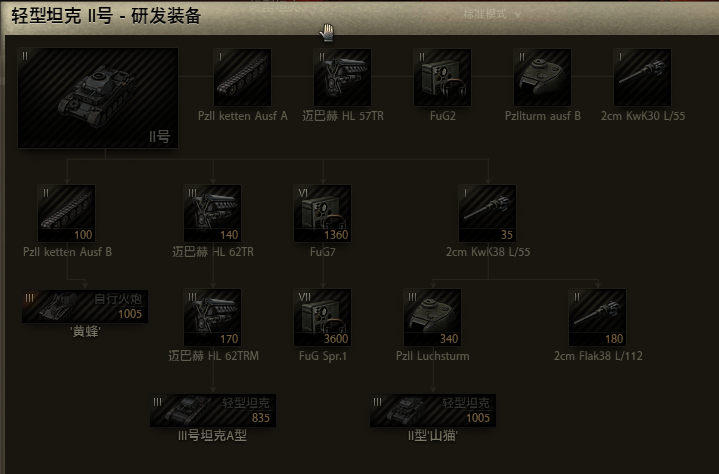Click the FuG Spr.1 radio costing 3600
Image resolution: width=719 pixels, height=474 pixels.
point(322,317)
